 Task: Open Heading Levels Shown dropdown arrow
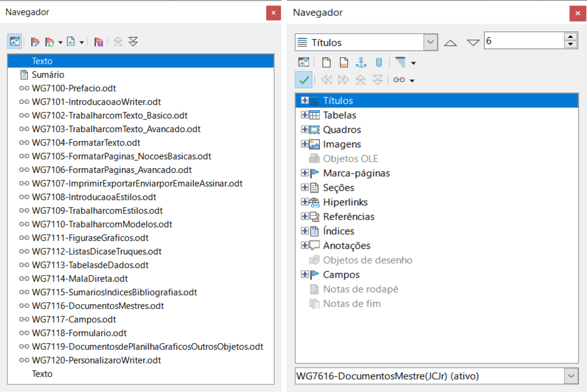(413, 63)
